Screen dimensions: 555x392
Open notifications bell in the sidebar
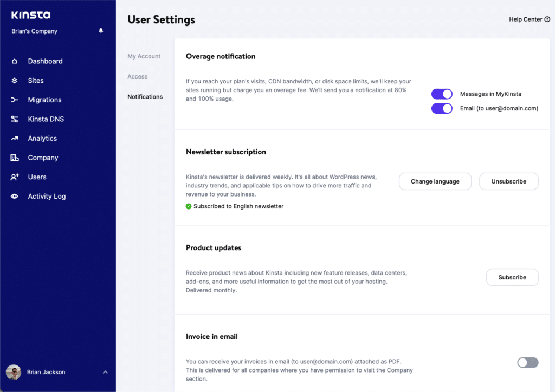[101, 30]
